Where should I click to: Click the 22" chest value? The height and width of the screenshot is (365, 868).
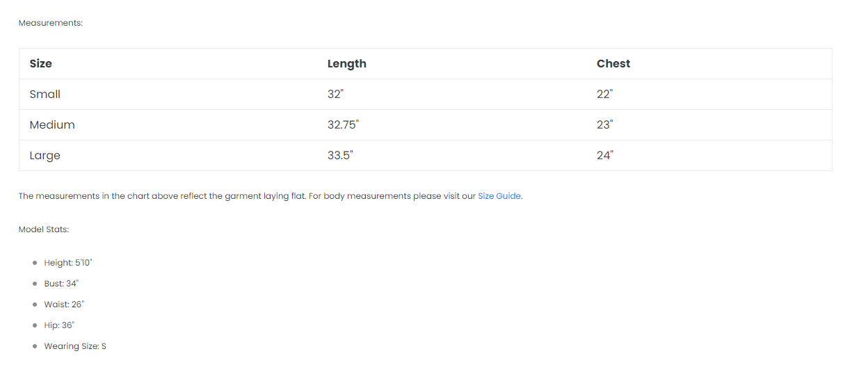click(x=604, y=94)
